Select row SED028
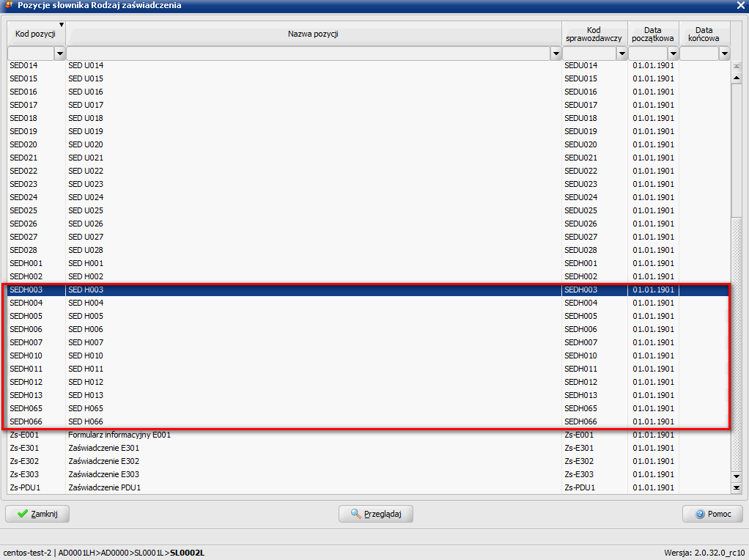The width and height of the screenshot is (749, 560). click(368, 250)
